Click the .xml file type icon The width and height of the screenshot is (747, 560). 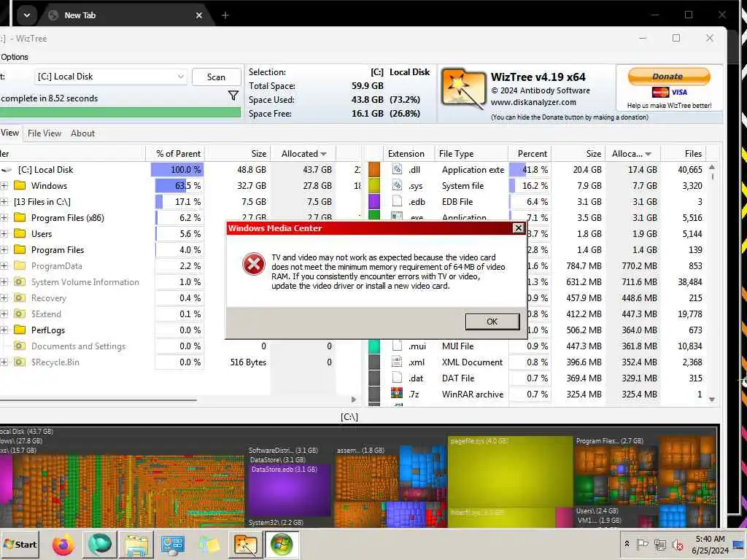[x=397, y=362]
